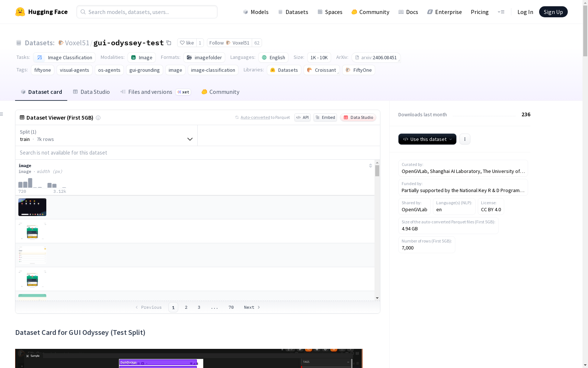
Task: Open the first dark image thumbnail
Action: coord(32,207)
